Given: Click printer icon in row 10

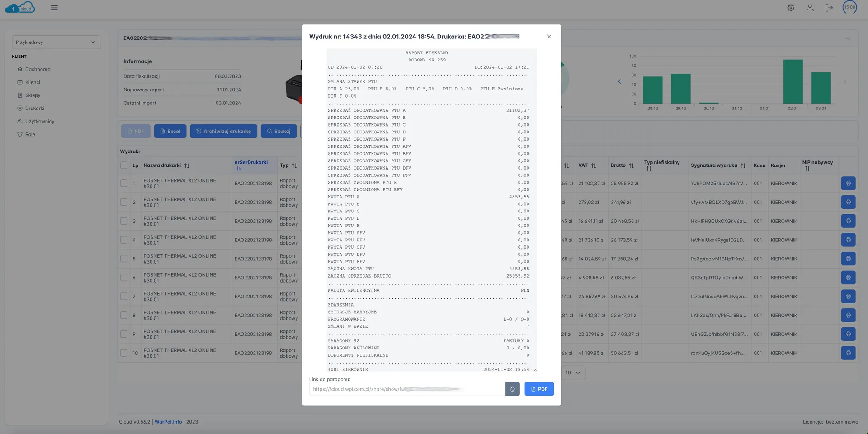Looking at the screenshot, I should point(848,353).
